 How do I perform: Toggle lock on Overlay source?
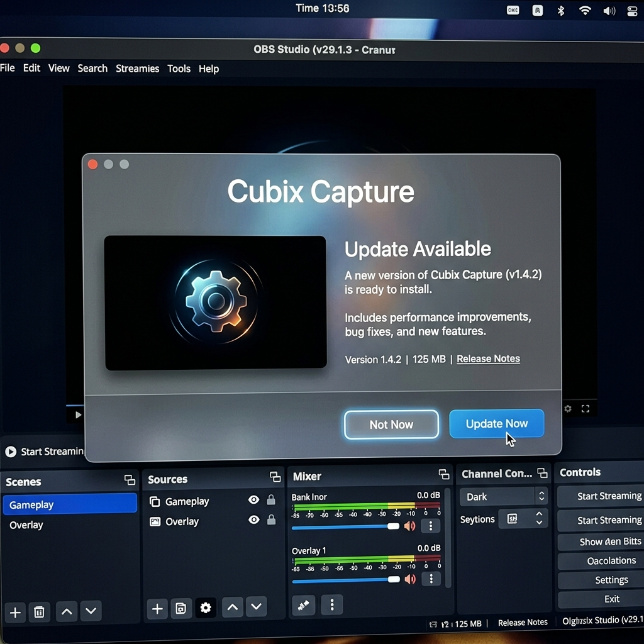click(271, 519)
